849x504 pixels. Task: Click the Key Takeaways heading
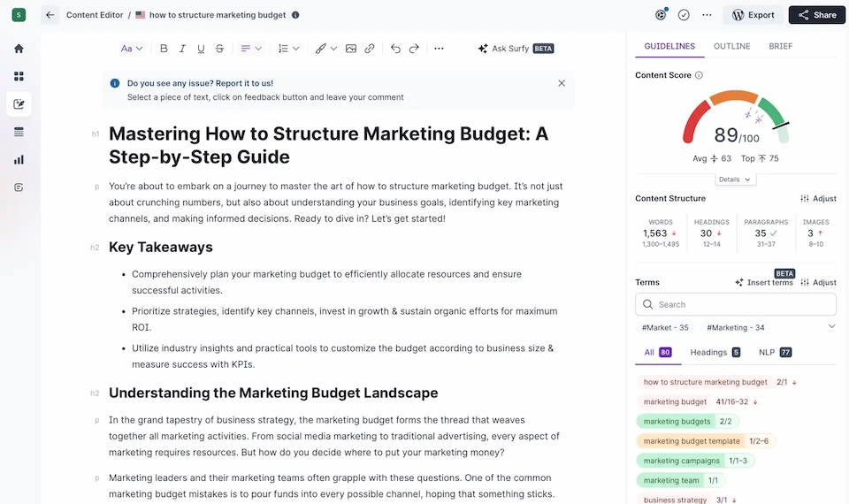[x=161, y=248]
